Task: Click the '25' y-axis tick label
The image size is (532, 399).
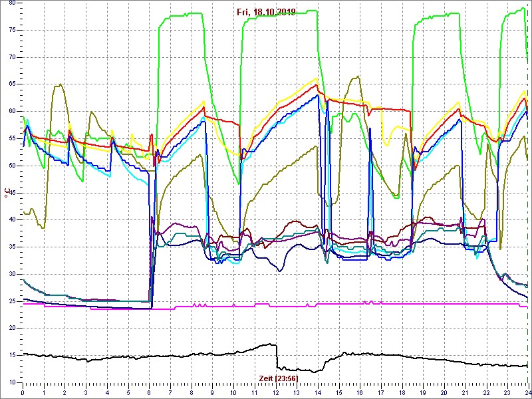Action: pyautogui.click(x=11, y=301)
